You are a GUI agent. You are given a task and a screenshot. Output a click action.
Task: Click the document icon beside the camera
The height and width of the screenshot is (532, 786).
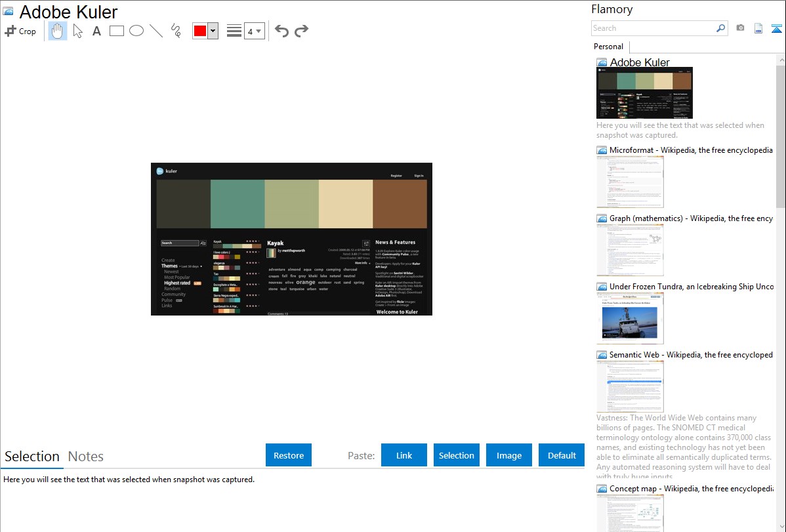click(x=758, y=28)
